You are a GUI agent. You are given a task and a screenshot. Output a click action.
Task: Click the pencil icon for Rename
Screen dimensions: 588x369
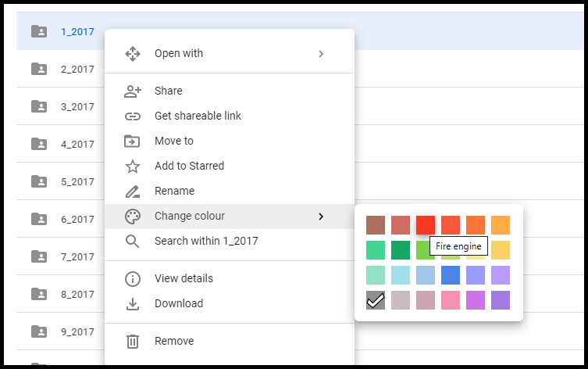[133, 191]
